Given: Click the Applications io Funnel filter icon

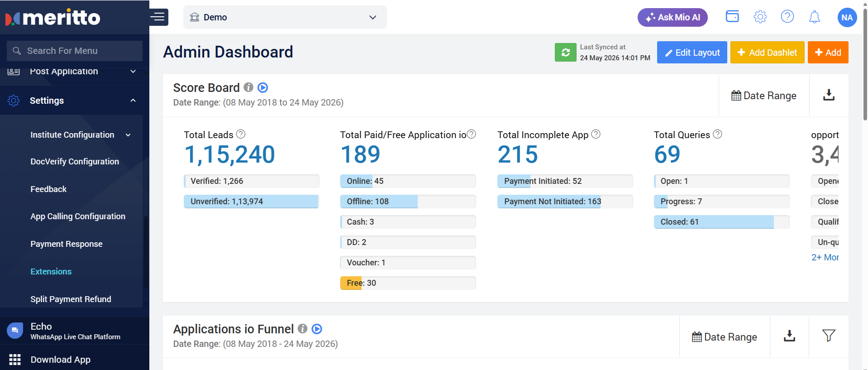Looking at the screenshot, I should click(x=829, y=336).
